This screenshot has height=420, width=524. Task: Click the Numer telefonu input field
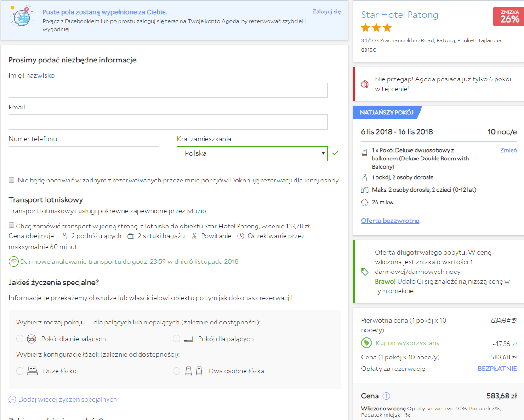(84, 153)
